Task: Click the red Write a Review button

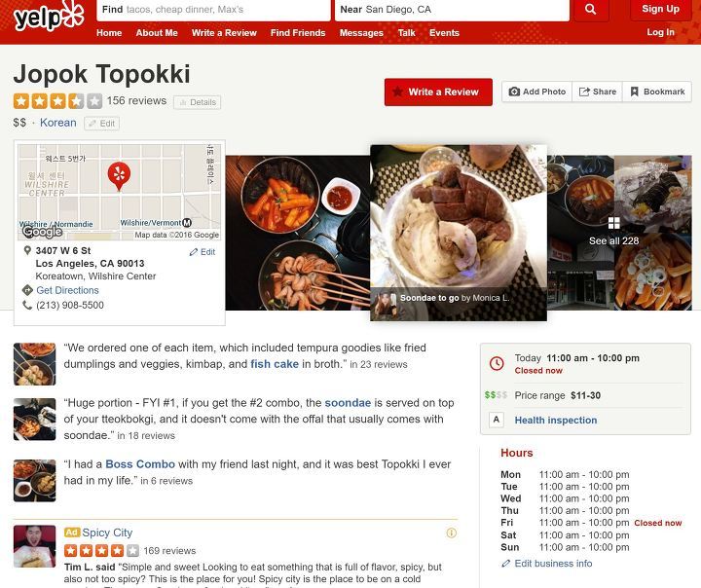Action: point(438,92)
